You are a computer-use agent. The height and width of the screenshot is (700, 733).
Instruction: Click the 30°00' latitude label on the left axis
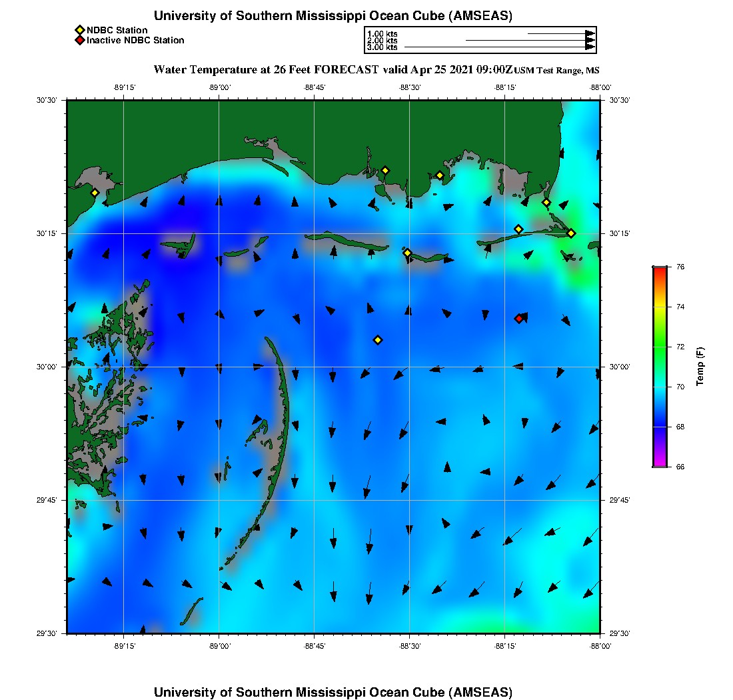46,367
